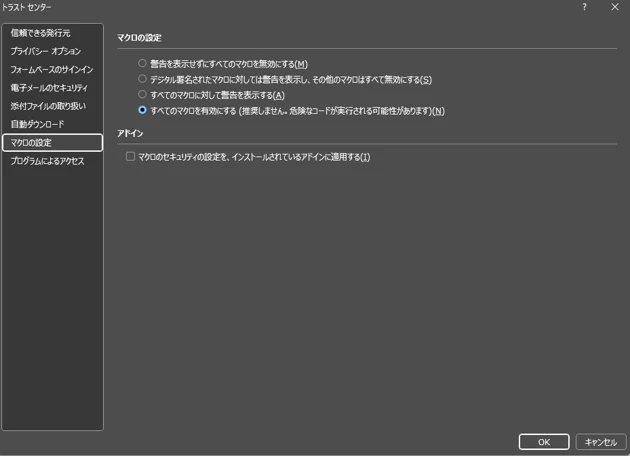Image resolution: width=630 pixels, height=456 pixels.
Task: Click the キャンセル button
Action: tap(601, 442)
